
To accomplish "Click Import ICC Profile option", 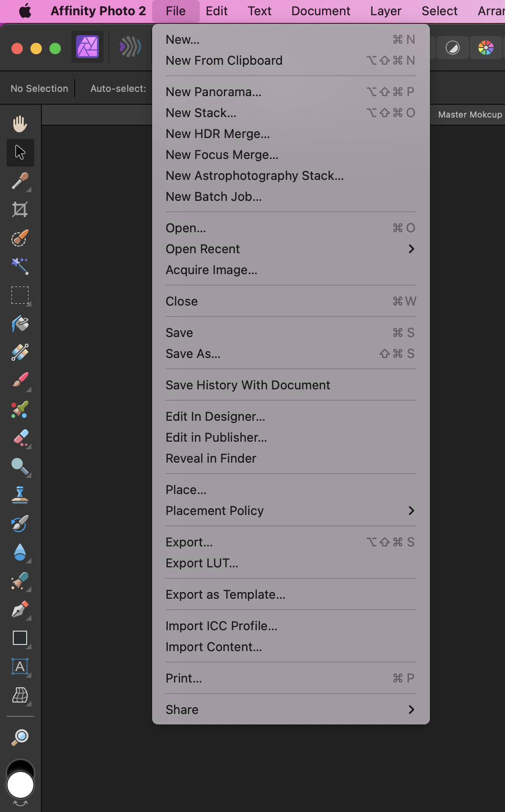I will [221, 626].
